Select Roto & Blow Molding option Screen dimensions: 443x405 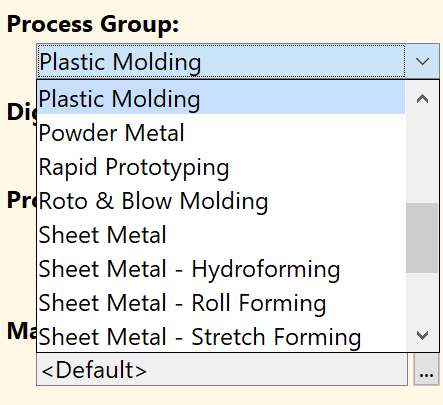point(221,201)
